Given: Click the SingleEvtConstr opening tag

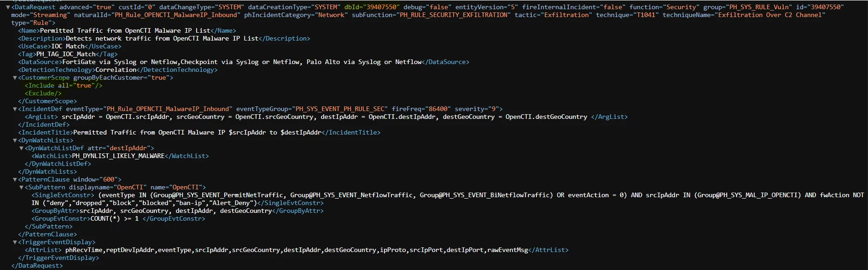Looking at the screenshot, I should click(x=63, y=195).
